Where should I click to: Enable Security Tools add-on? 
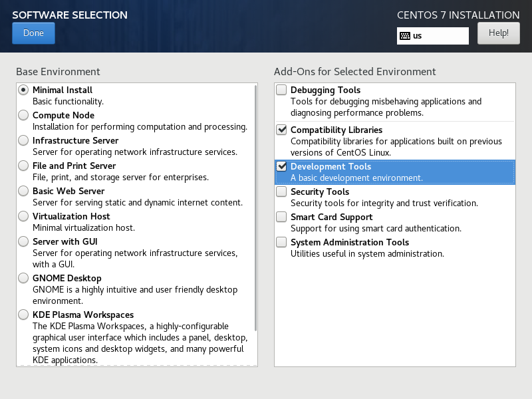point(282,192)
